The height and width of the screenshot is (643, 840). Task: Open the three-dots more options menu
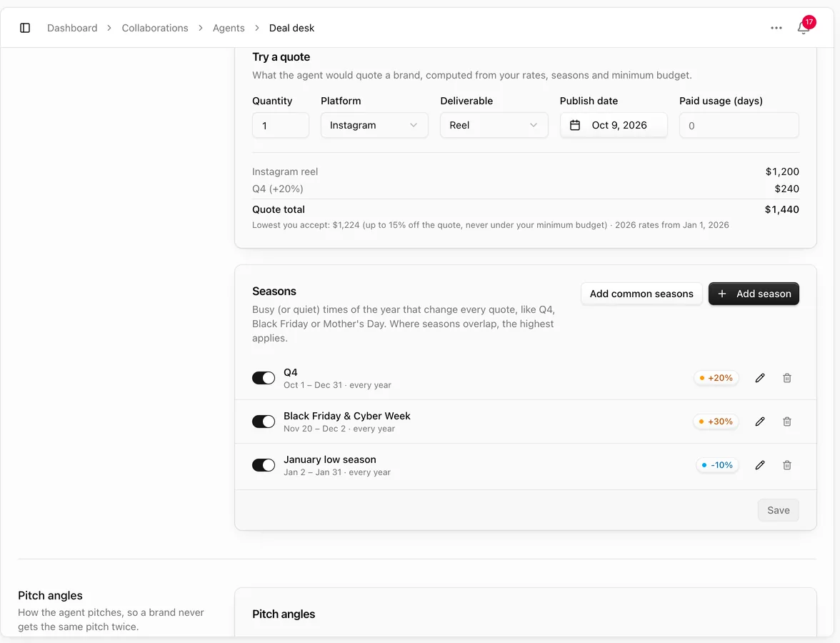click(x=776, y=28)
